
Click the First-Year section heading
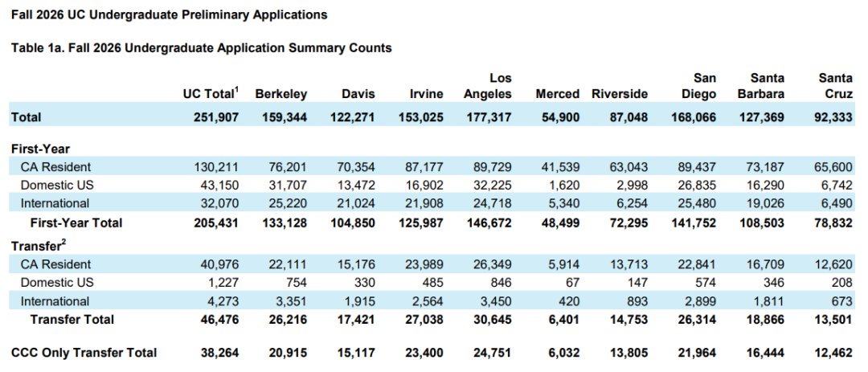point(40,149)
